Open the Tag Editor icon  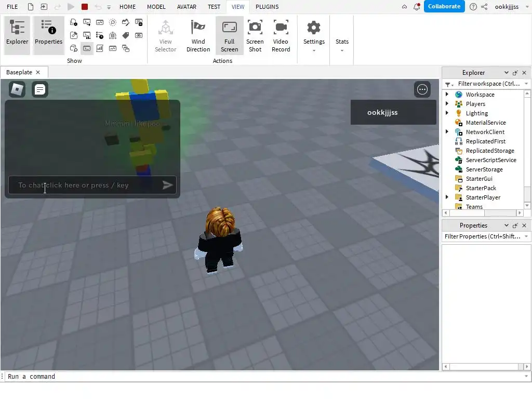pyautogui.click(x=126, y=35)
